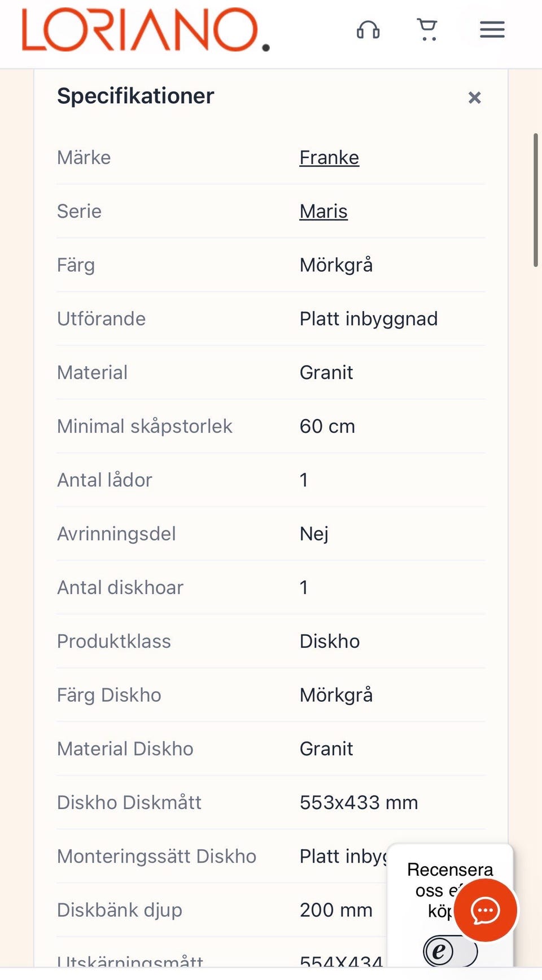Click the Loriano logo
The width and height of the screenshot is (542, 980).
click(146, 30)
